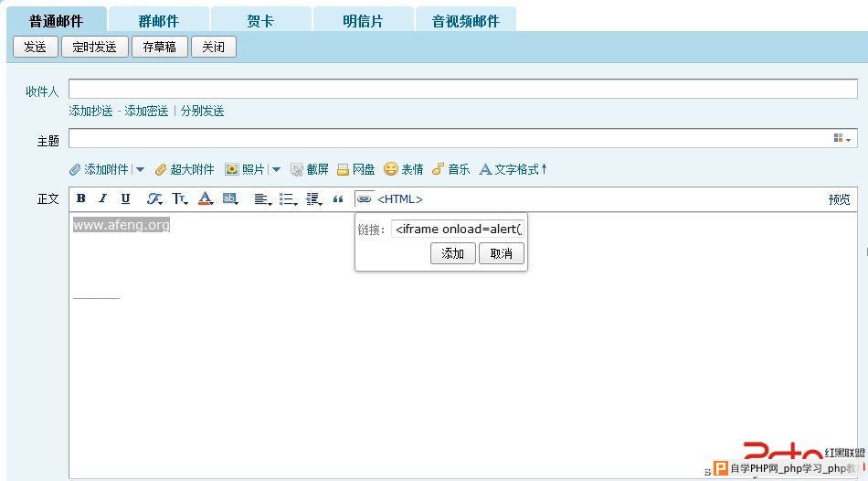Click the 链接 URL input box
Viewport: 868px width, 481px height.
click(457, 229)
